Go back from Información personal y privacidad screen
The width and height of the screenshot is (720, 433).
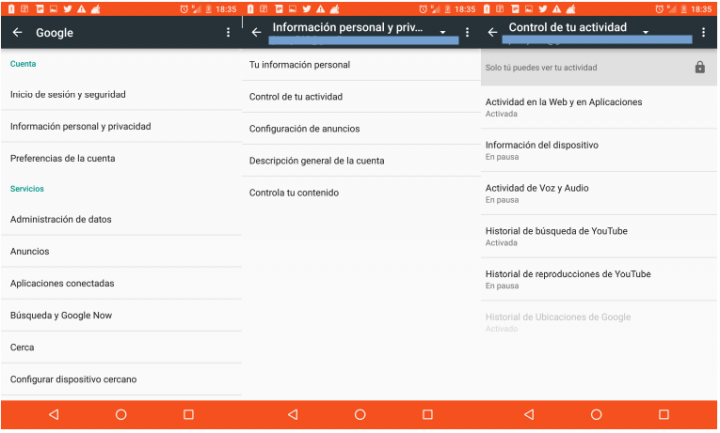coord(257,32)
